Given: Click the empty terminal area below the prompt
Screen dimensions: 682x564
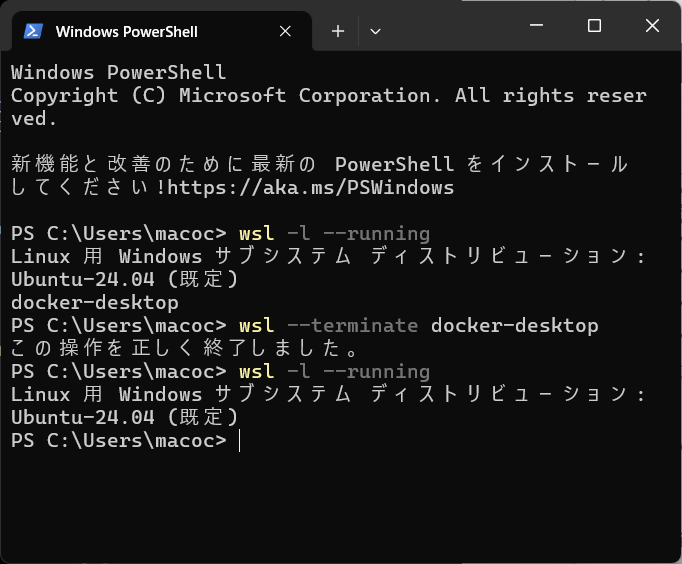Looking at the screenshot, I should (340, 505).
